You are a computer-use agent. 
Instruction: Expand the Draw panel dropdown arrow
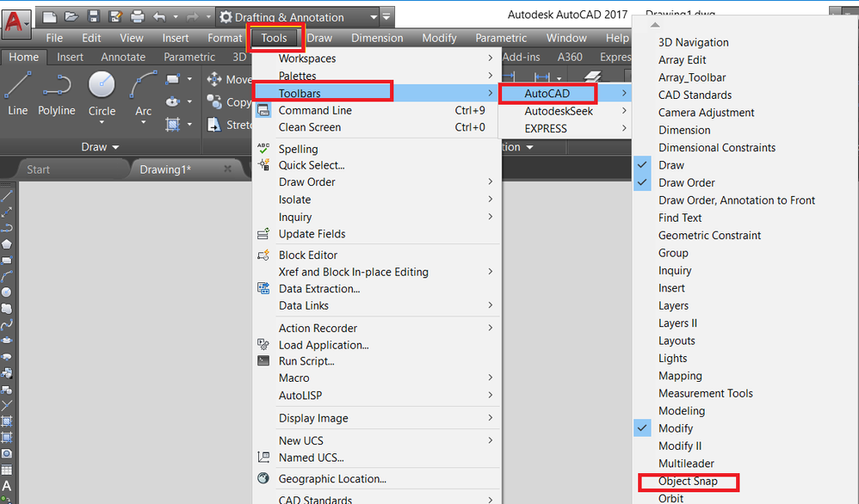(x=115, y=147)
